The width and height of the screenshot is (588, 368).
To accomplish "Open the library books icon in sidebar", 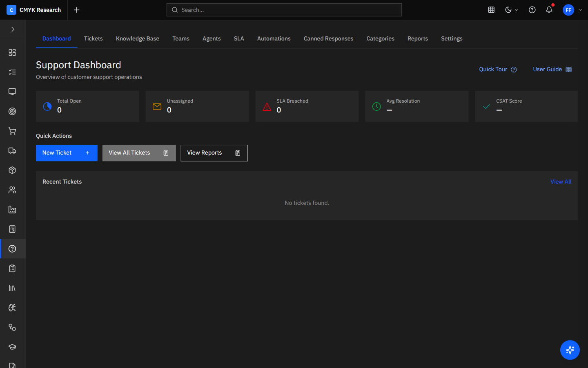I will [x=12, y=288].
